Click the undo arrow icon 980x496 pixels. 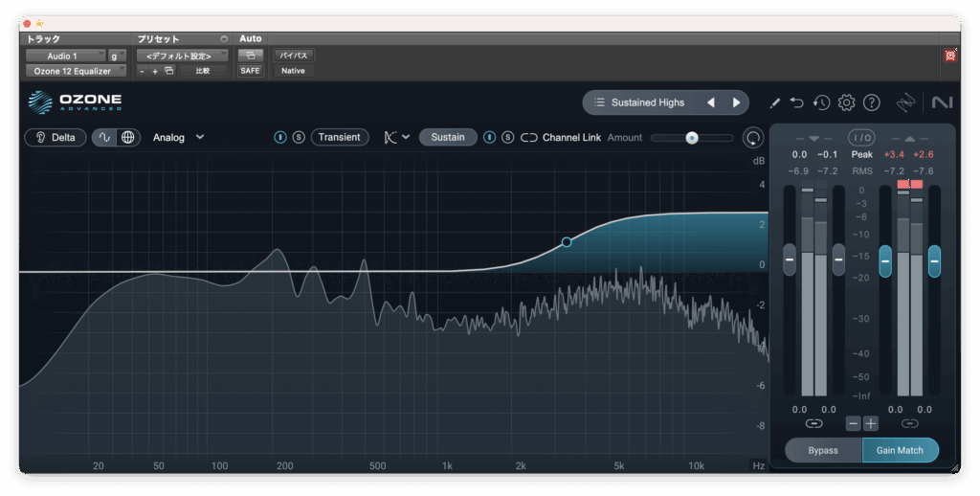point(797,102)
